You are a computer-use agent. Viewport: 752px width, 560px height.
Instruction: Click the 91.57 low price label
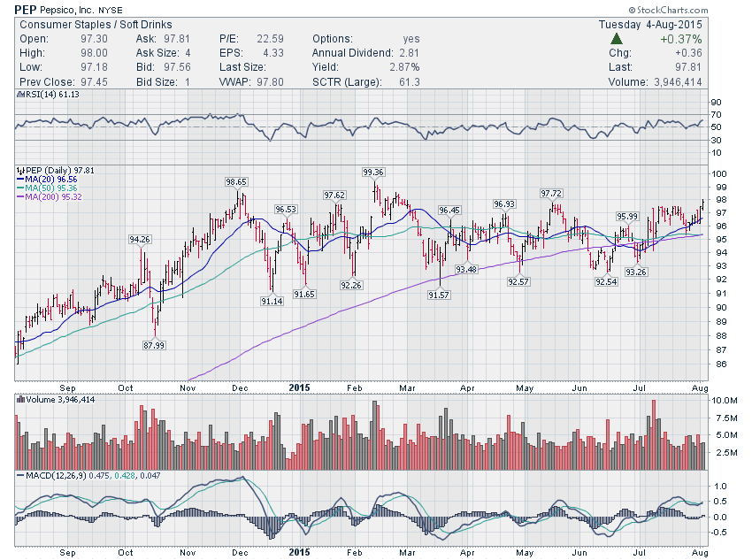(x=438, y=295)
